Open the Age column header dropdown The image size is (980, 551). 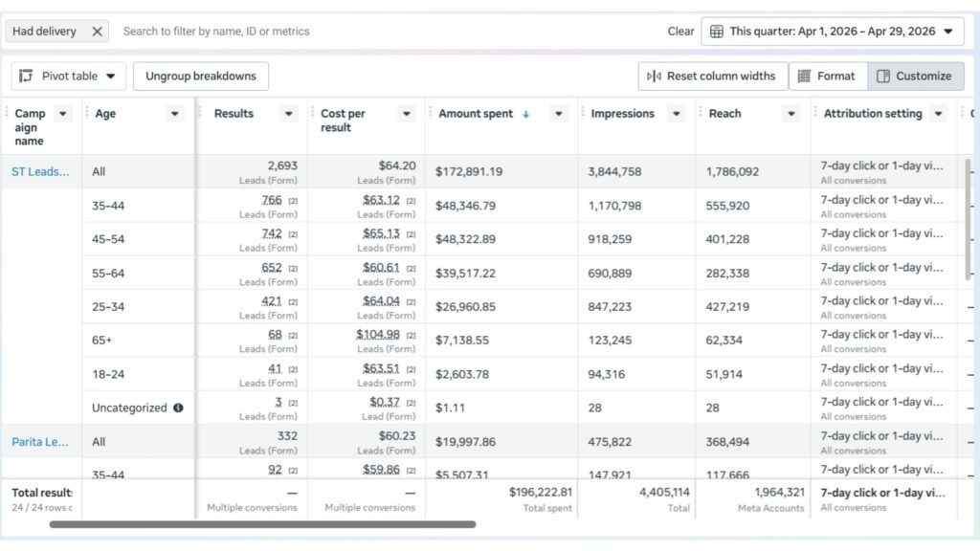[174, 113]
